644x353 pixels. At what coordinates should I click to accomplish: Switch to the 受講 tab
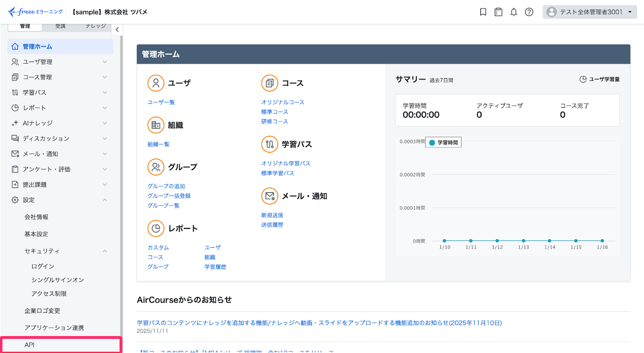point(60,26)
